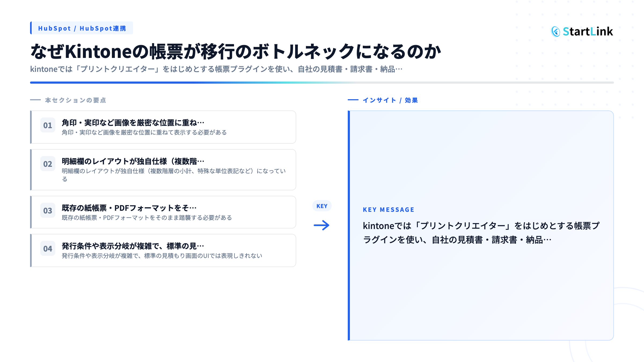Click heading '明細欄のレイアウトが独自仕様（複数階…'
The width and height of the screenshot is (644, 362).
pos(133,161)
